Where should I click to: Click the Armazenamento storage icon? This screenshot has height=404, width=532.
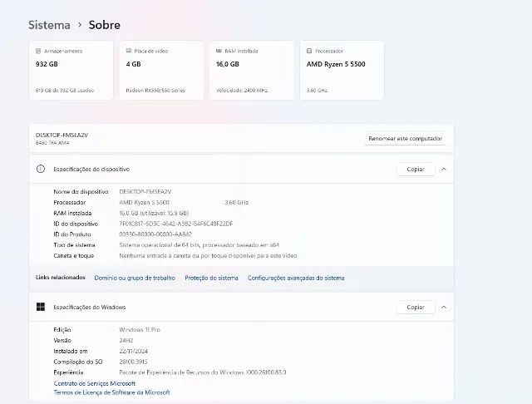pos(38,51)
